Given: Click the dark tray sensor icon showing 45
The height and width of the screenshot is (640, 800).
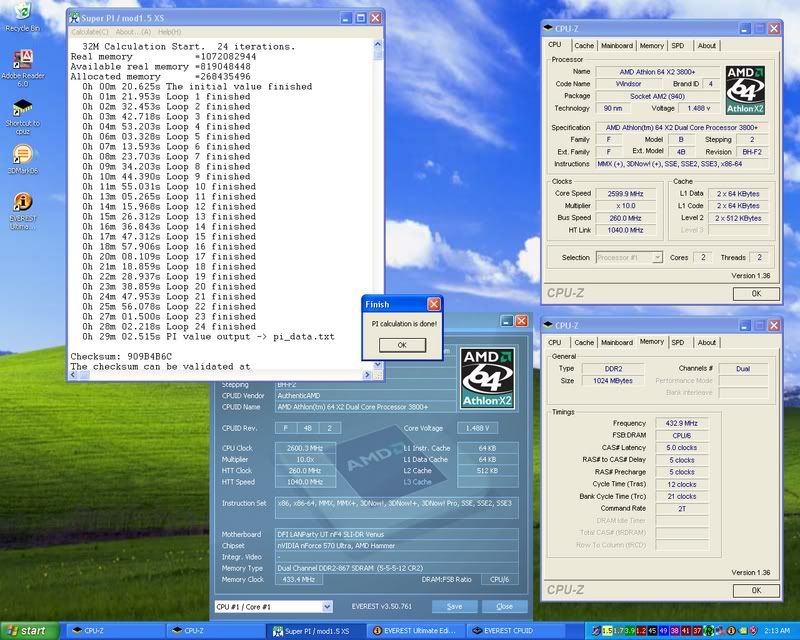Looking at the screenshot, I should [x=652, y=631].
